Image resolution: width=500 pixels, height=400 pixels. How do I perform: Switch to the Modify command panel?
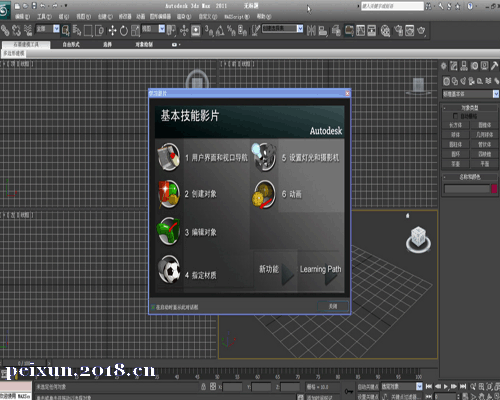454,66
